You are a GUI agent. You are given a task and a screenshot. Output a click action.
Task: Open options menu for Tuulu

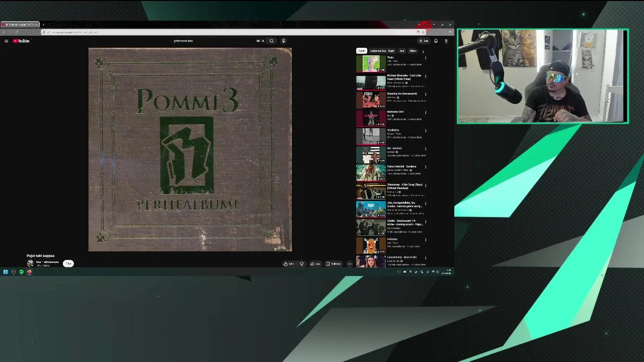pos(426,58)
